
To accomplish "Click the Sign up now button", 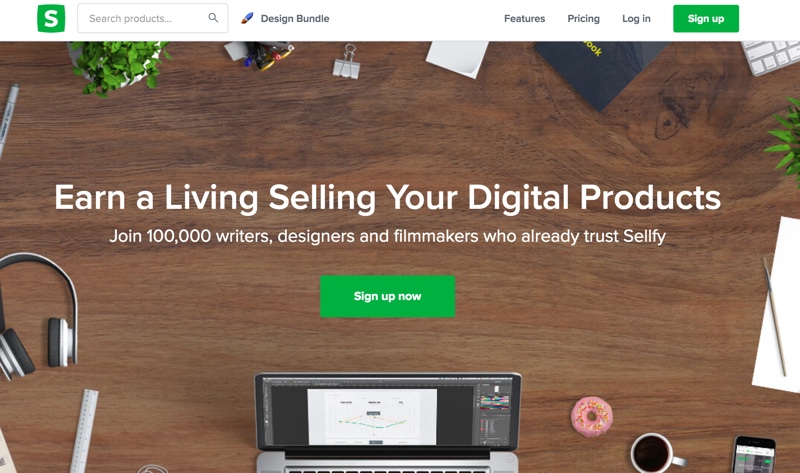I will click(x=387, y=296).
